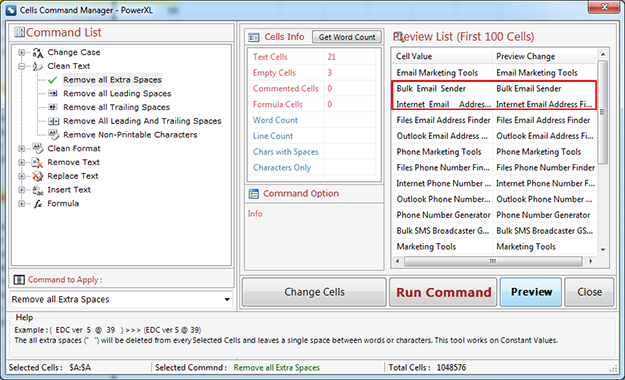The image size is (625, 380).
Task: Click the Command List header icon
Action: click(19, 32)
